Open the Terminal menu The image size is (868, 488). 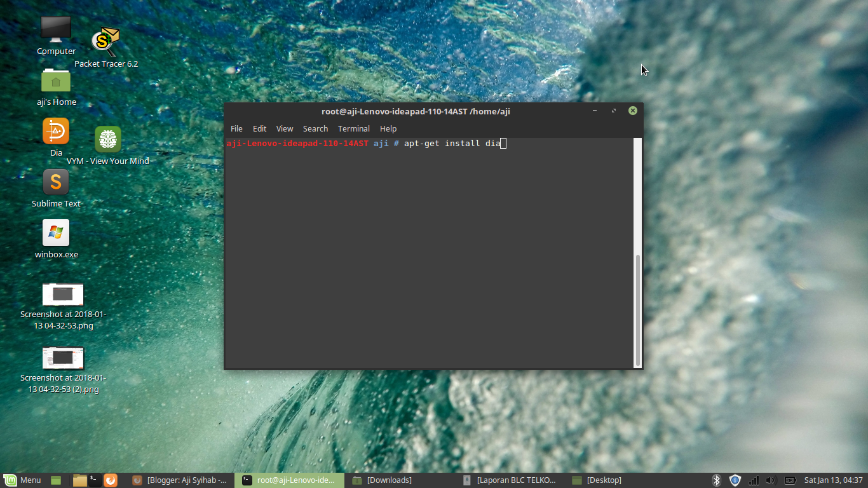[x=354, y=128]
